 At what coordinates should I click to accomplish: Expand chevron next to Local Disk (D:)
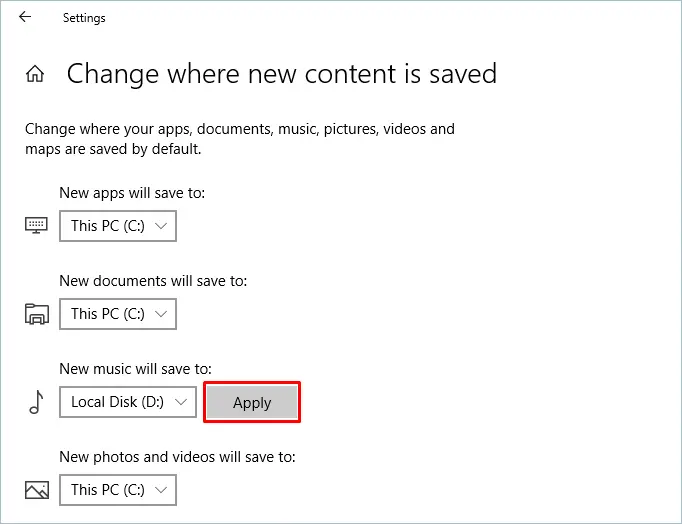click(x=181, y=402)
